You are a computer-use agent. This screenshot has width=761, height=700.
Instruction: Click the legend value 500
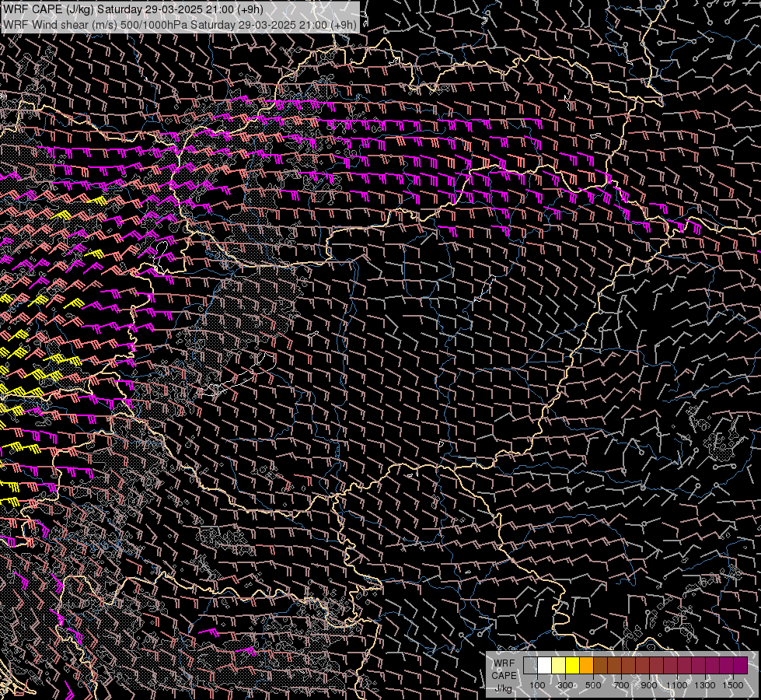(x=593, y=685)
